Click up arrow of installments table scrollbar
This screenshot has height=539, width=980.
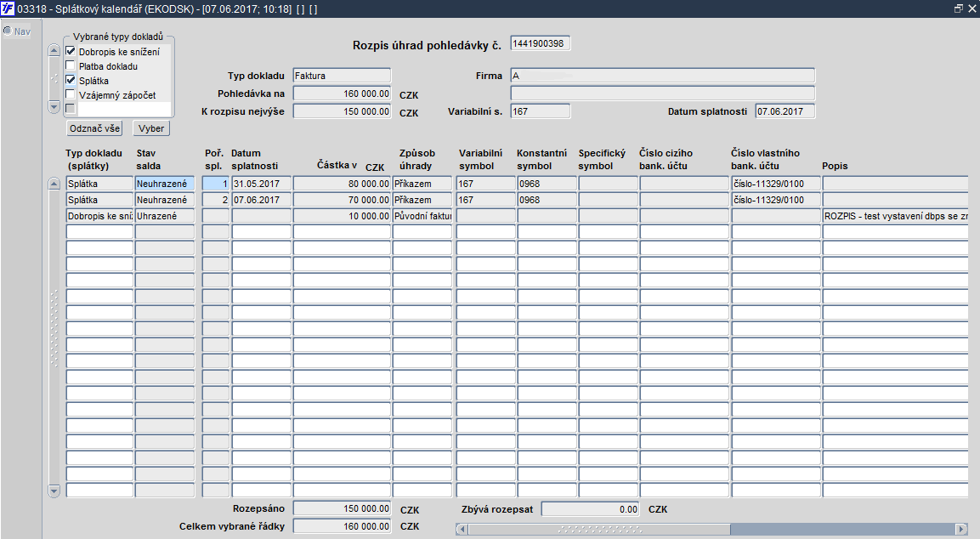(x=54, y=184)
